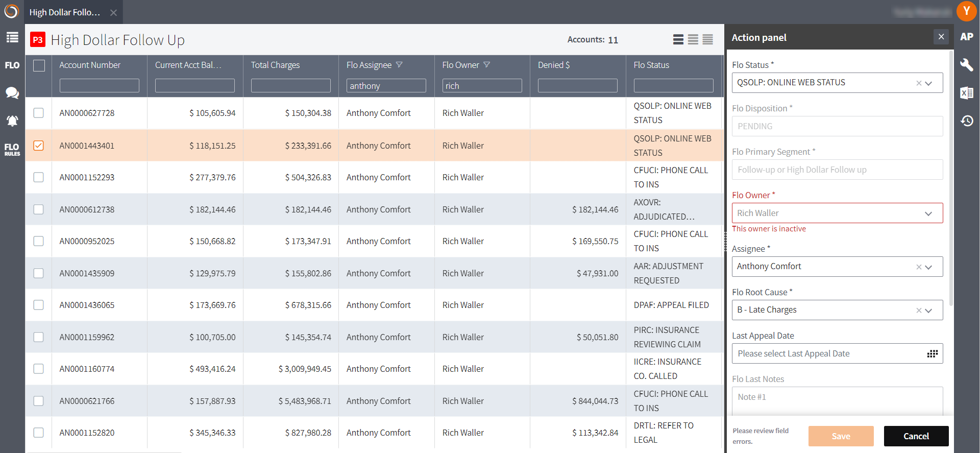
Task: Open calendar picker for Last Appeal Date
Action: pyautogui.click(x=932, y=353)
